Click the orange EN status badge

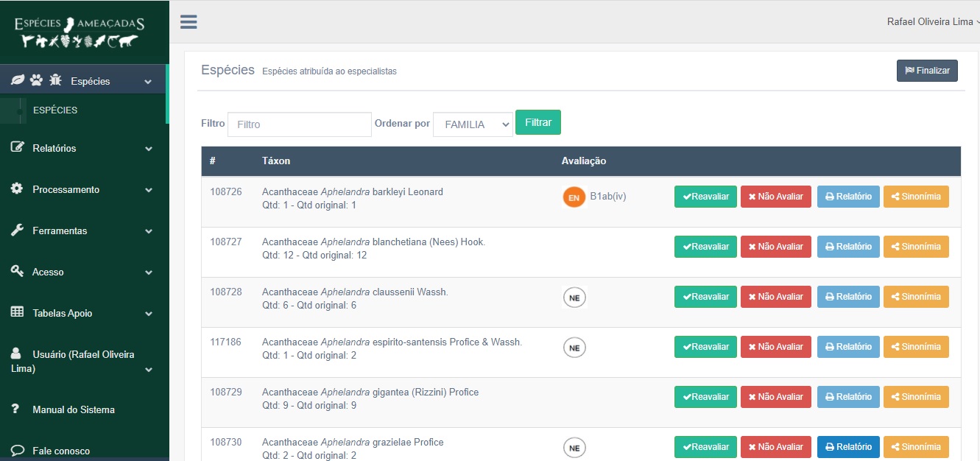pyautogui.click(x=574, y=197)
